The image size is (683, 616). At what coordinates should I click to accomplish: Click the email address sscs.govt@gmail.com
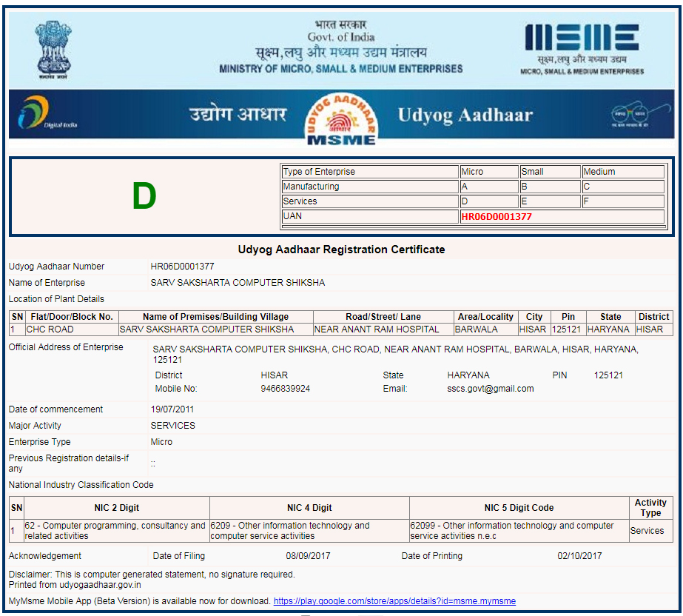pos(490,389)
